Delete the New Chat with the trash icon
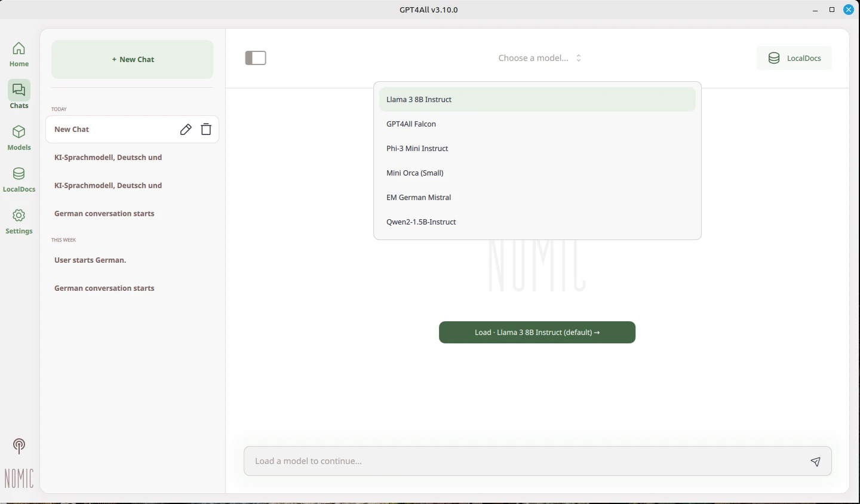Image resolution: width=860 pixels, height=504 pixels. coord(206,130)
